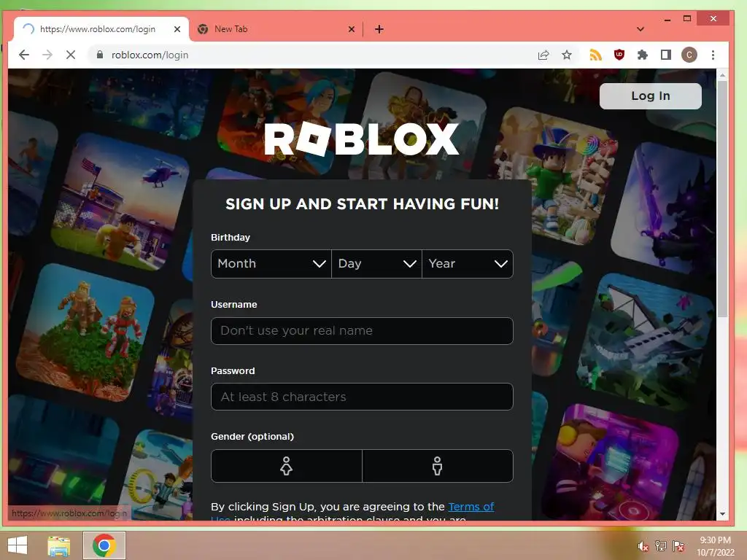This screenshot has width=747, height=560.
Task: Open the tab search chevron
Action: (640, 29)
